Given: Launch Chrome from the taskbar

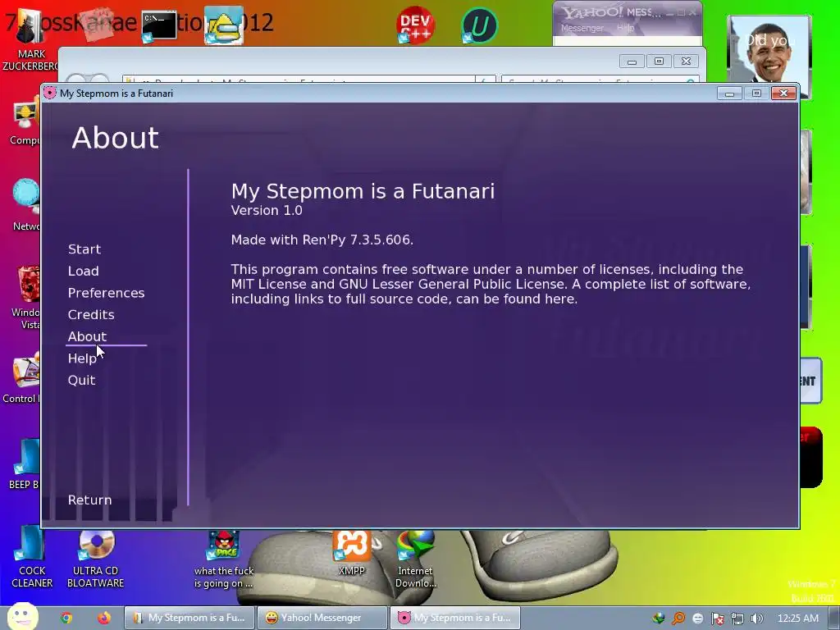Looking at the screenshot, I should tap(66, 618).
